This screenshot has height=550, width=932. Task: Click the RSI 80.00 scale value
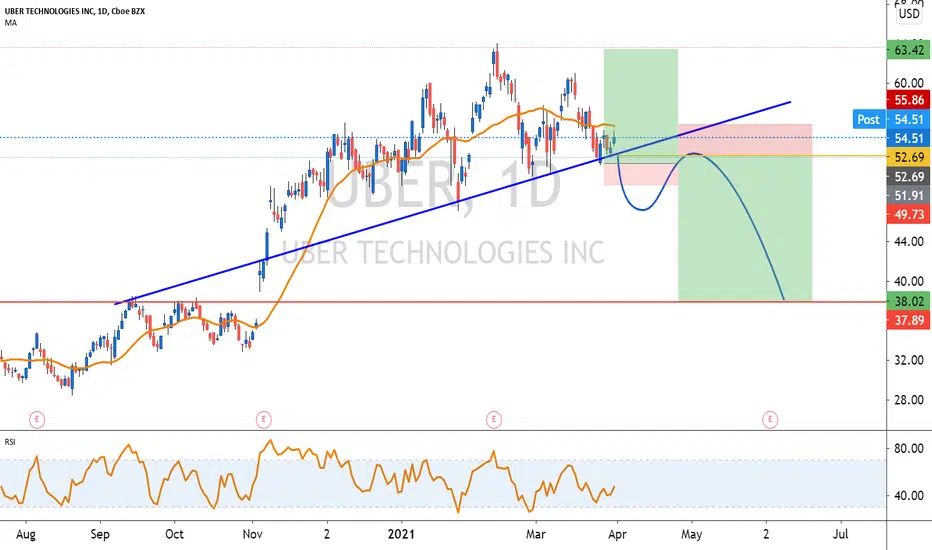[909, 448]
